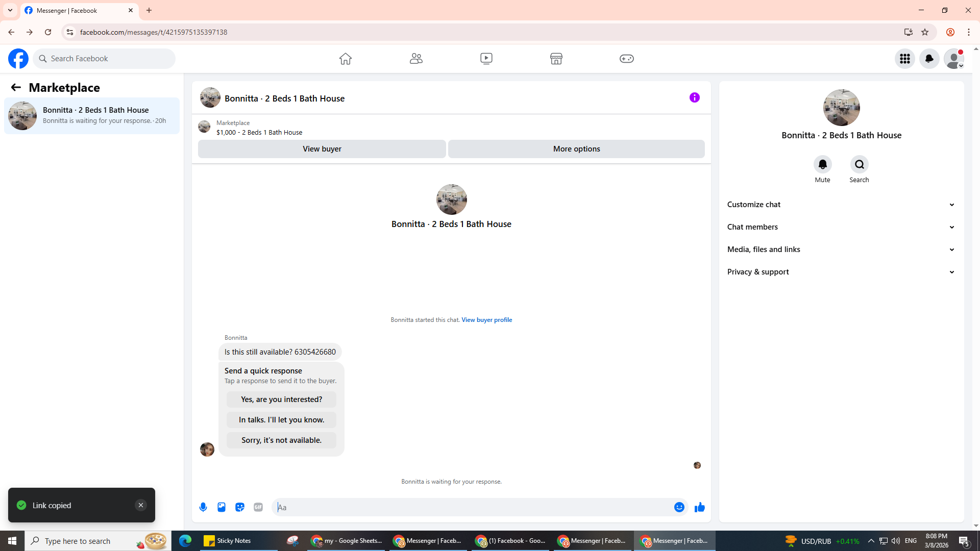Toggle conversation information panel icon

pos(694,97)
